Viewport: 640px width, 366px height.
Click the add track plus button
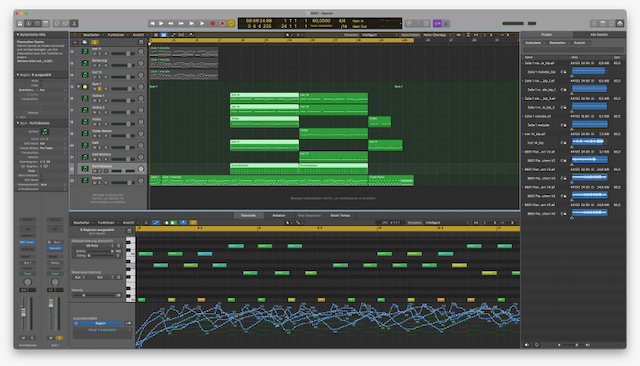pos(75,42)
